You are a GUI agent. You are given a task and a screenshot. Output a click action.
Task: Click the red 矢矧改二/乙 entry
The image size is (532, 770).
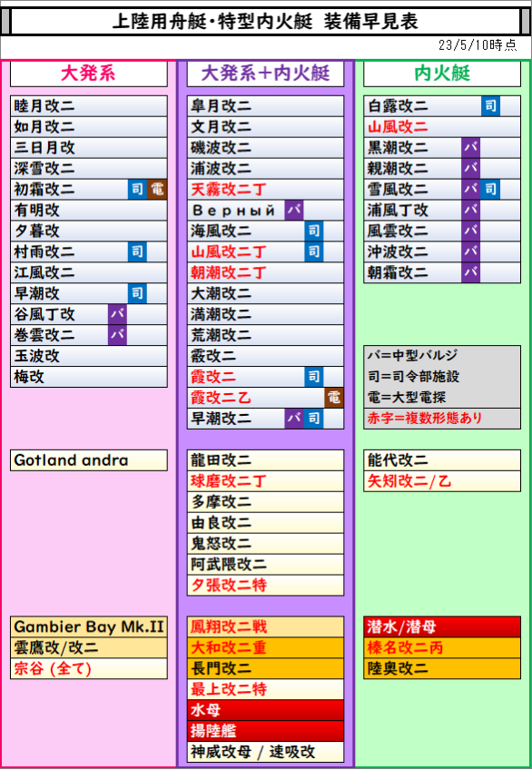442,480
